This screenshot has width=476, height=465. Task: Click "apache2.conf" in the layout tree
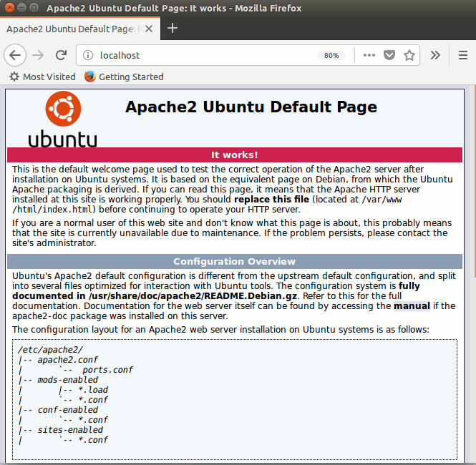pyautogui.click(x=68, y=360)
